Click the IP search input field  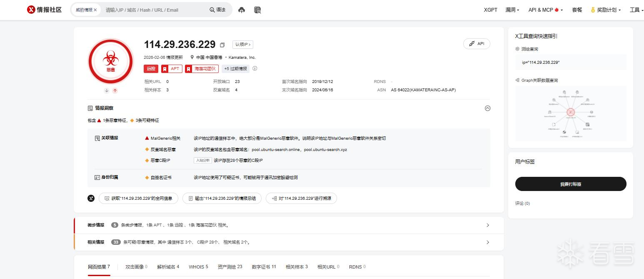154,10
